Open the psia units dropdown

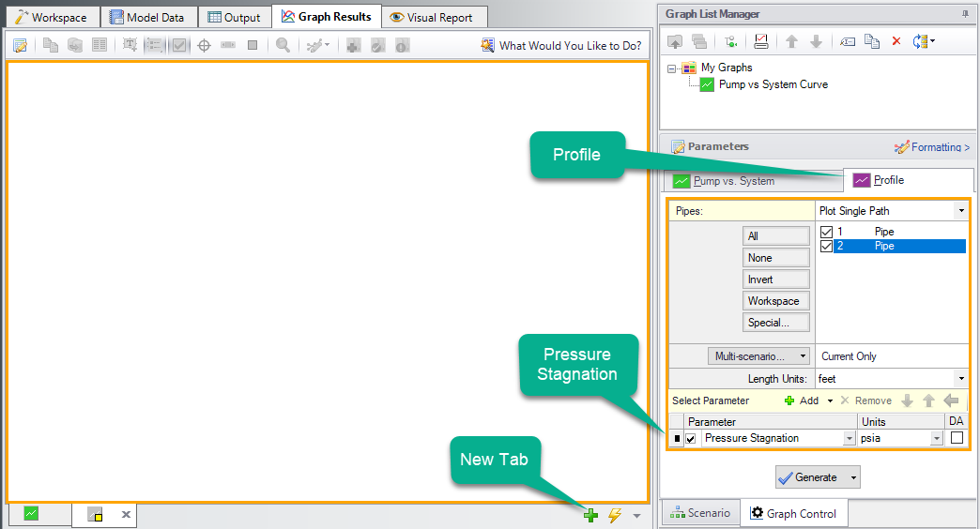936,438
